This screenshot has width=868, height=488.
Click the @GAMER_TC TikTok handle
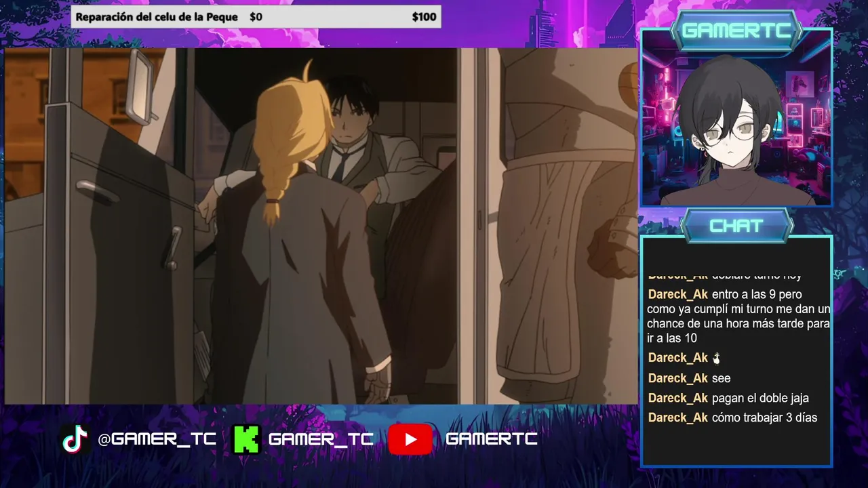pos(157,439)
